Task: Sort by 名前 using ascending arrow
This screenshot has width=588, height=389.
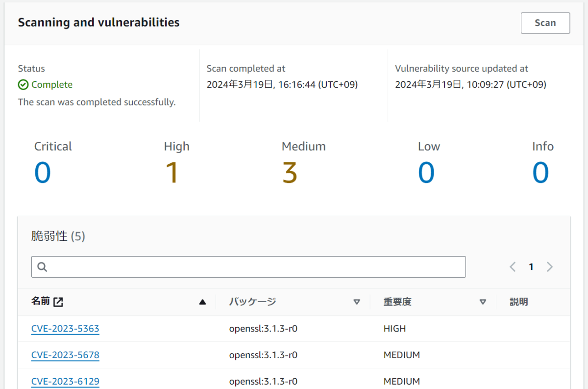Action: (202, 302)
